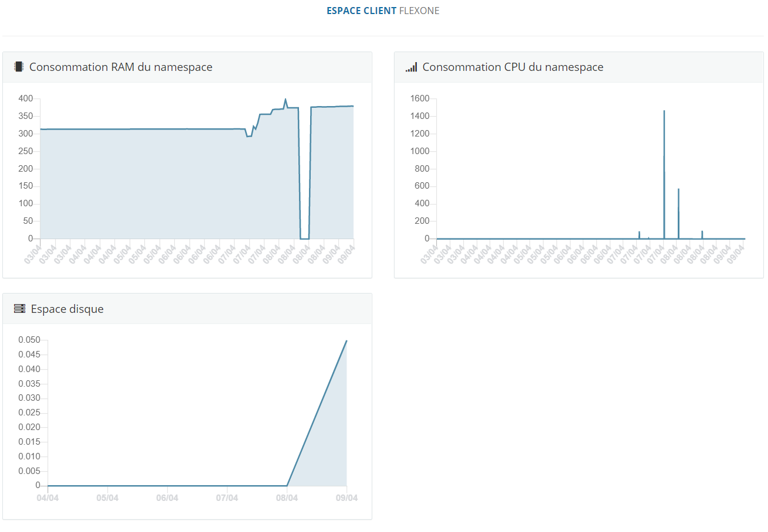Click the 150 y-axis label in RAM chart
768x532 pixels.
point(25,186)
